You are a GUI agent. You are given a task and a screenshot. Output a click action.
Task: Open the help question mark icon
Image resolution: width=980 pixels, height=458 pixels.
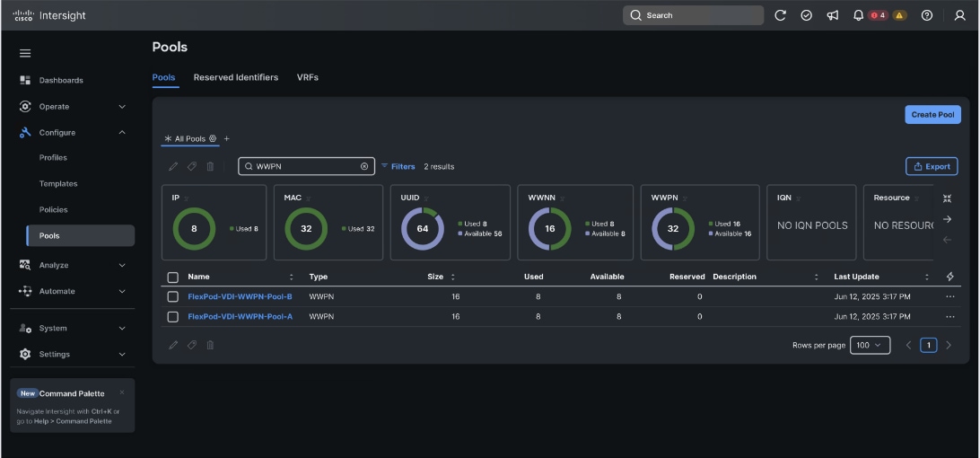tap(927, 15)
